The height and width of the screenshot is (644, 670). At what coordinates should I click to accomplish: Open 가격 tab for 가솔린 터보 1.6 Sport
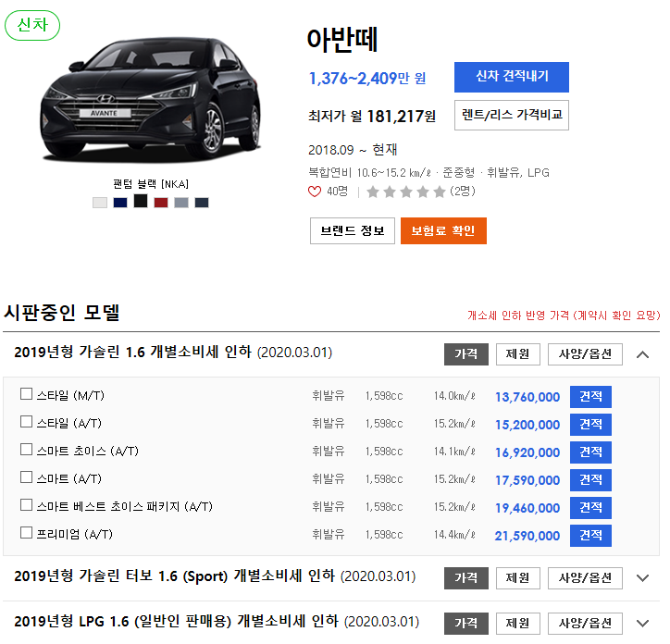click(466, 578)
